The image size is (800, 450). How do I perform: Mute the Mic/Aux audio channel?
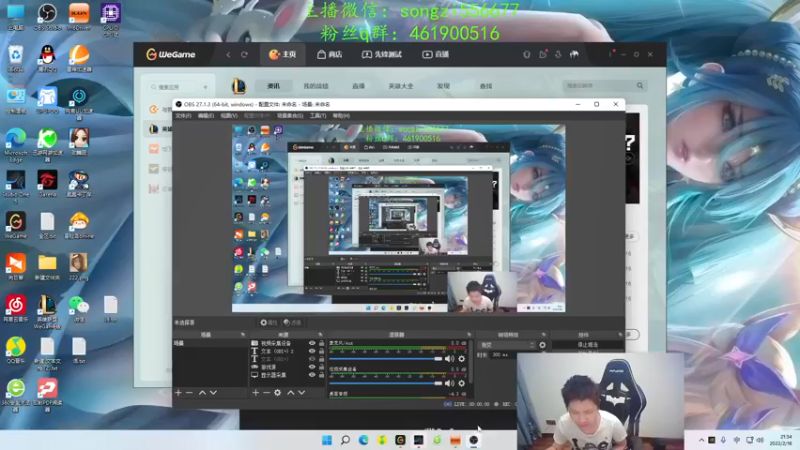449,359
